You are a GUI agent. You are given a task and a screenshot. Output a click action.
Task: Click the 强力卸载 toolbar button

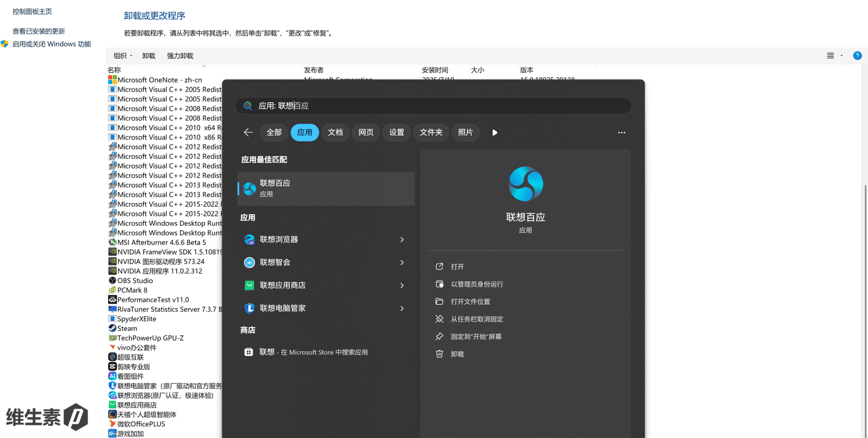pos(180,56)
